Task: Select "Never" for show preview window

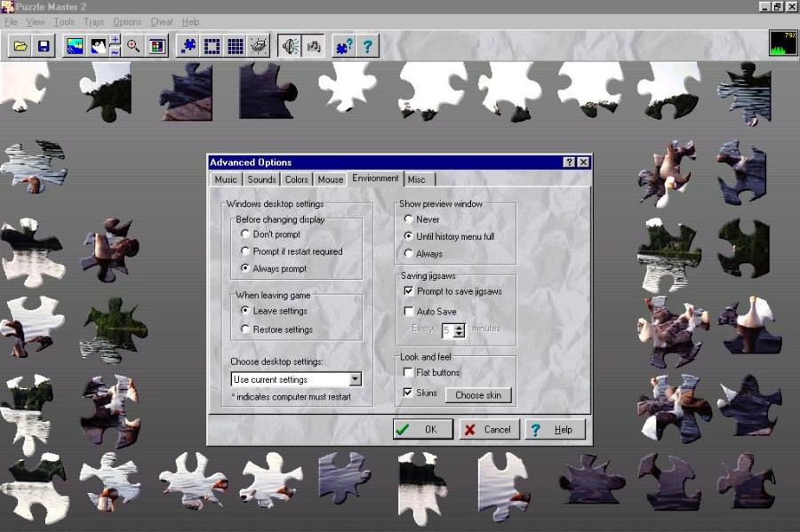Action: point(409,219)
